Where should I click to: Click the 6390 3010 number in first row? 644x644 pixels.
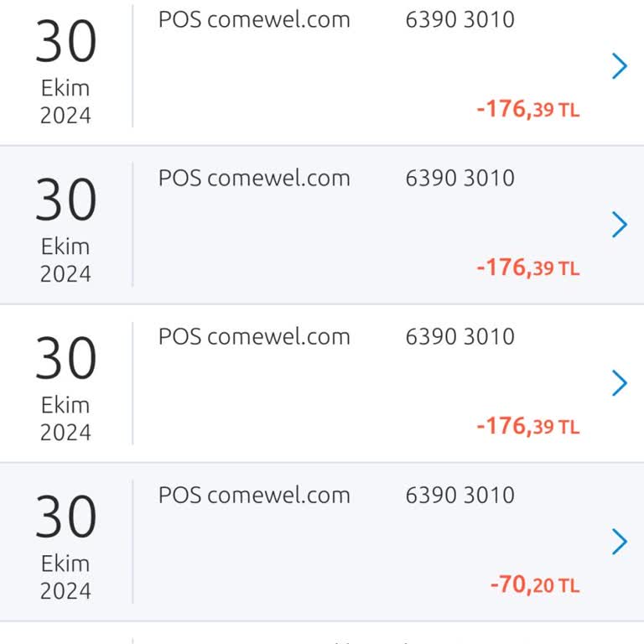460,19
